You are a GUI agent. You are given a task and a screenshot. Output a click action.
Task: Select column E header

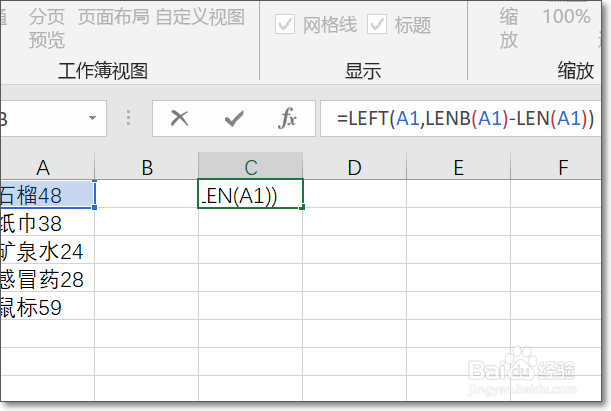coord(458,167)
